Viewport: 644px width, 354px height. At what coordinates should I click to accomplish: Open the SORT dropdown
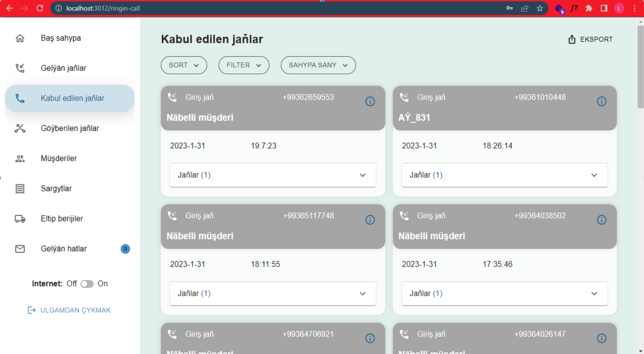point(184,65)
